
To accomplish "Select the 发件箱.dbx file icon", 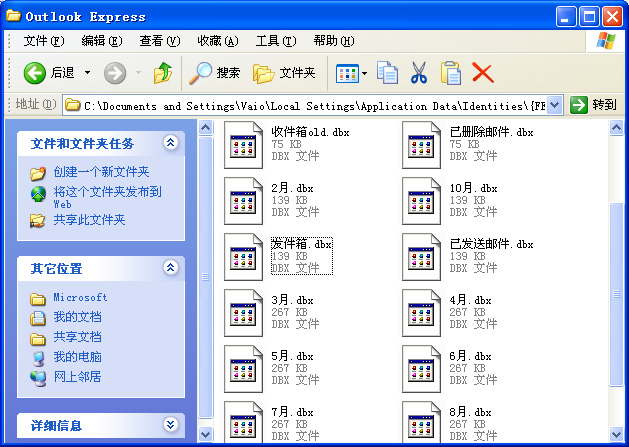I will tap(242, 254).
